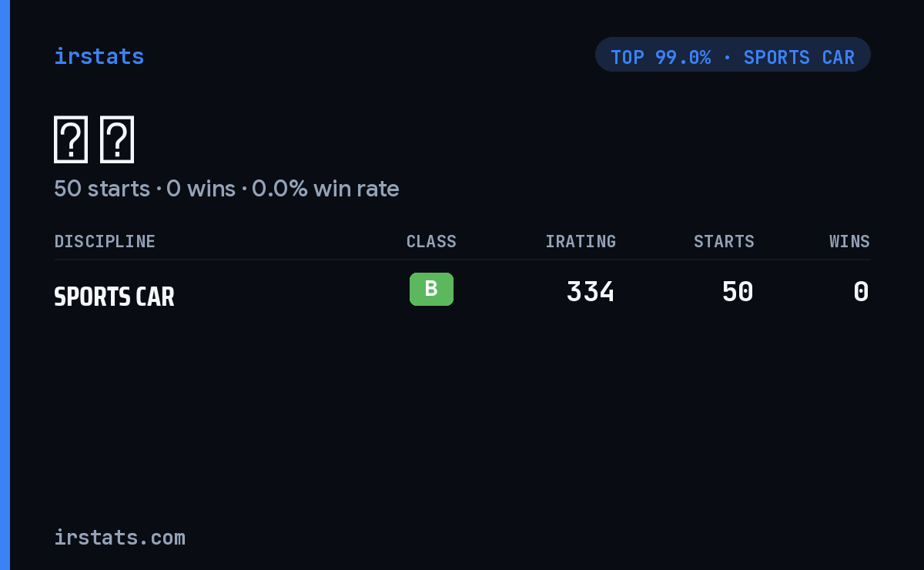Click the TOP 99.0% Sports Car badge
924x570 pixels.
pyautogui.click(x=732, y=55)
